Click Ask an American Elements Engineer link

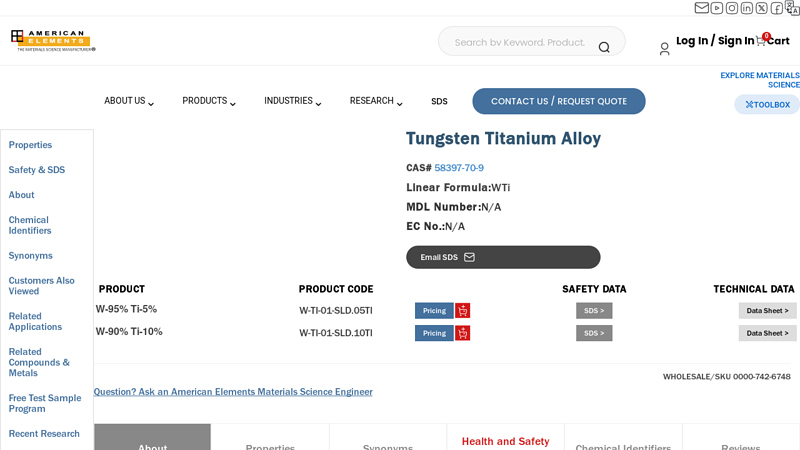point(233,392)
